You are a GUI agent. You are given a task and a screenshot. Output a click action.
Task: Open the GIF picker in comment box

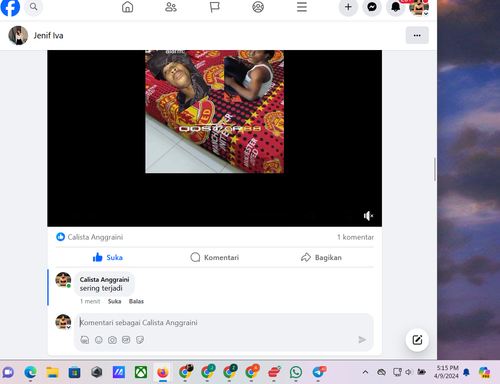(x=126, y=340)
